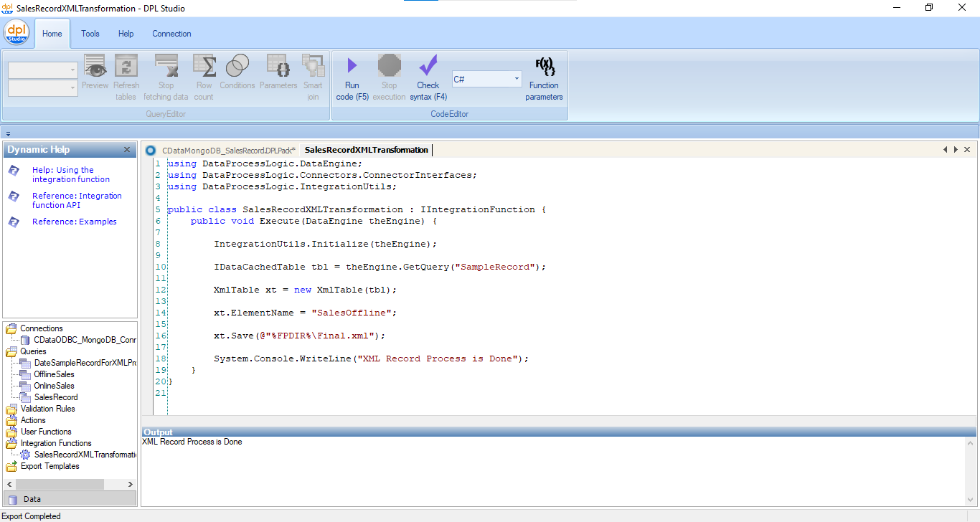Select the SalesRecord query

(x=56, y=397)
